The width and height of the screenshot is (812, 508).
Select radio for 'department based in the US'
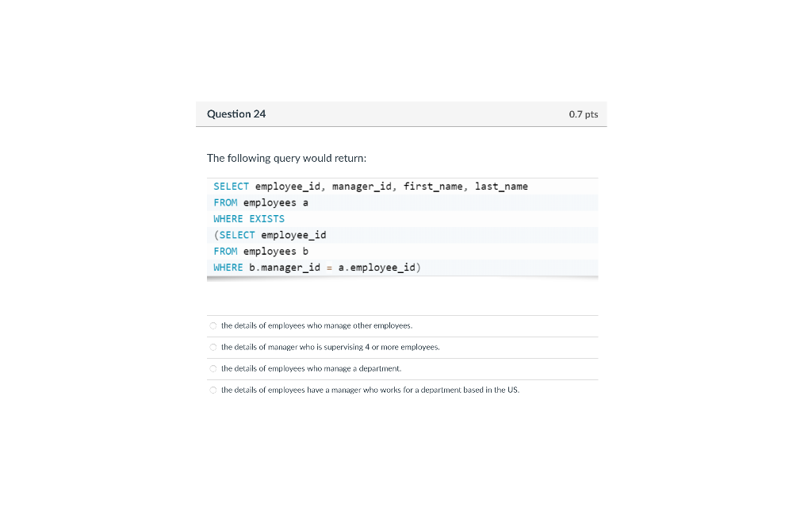213,390
